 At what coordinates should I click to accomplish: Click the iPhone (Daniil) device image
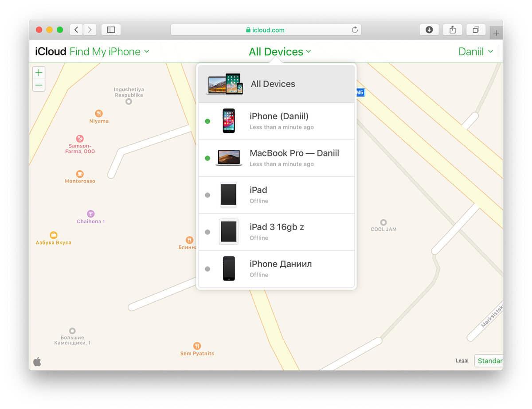(x=229, y=121)
